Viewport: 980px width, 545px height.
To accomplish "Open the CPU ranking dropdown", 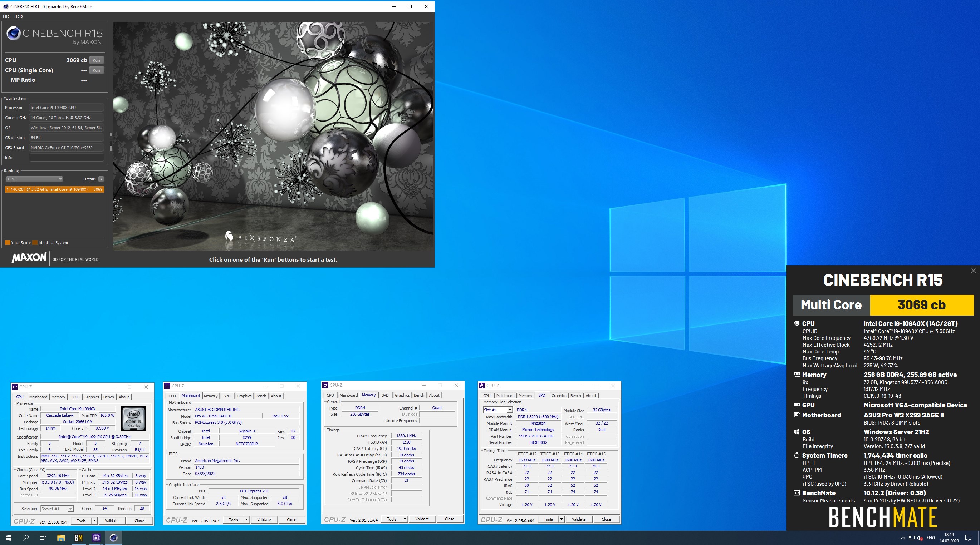I will [x=34, y=179].
